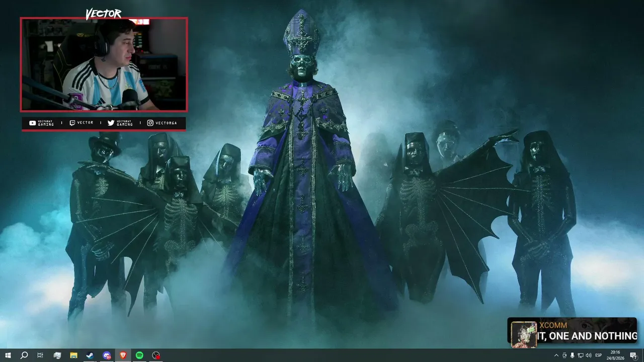Open Spotify from the taskbar
The image size is (644, 362).
pos(139,355)
